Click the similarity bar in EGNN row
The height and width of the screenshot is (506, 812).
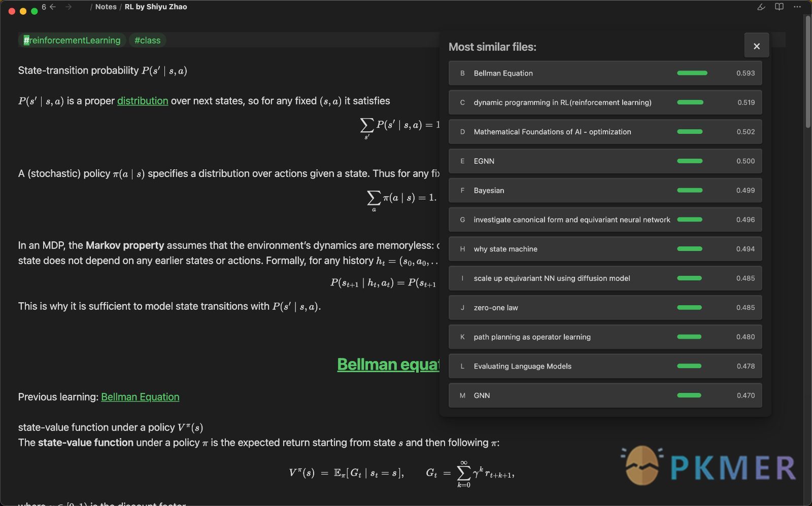(690, 161)
